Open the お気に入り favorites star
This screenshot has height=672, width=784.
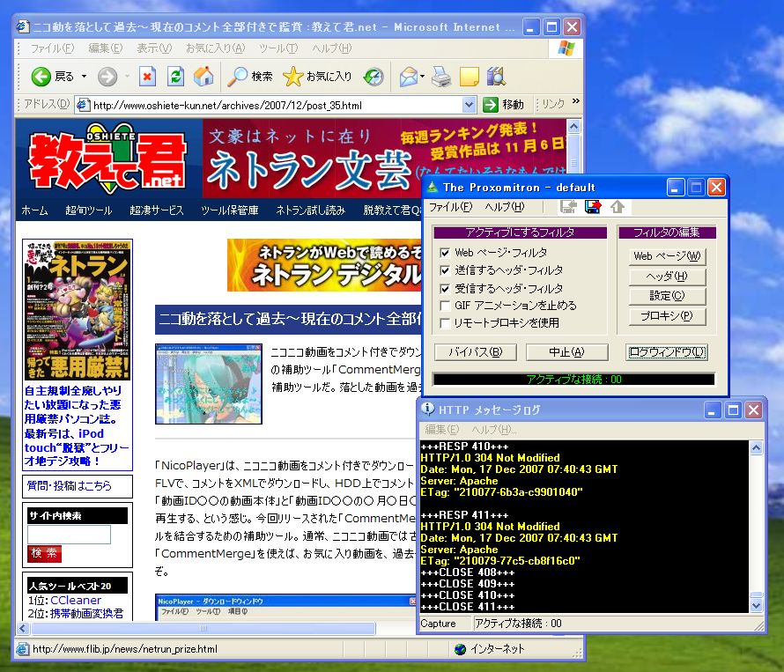(x=293, y=77)
